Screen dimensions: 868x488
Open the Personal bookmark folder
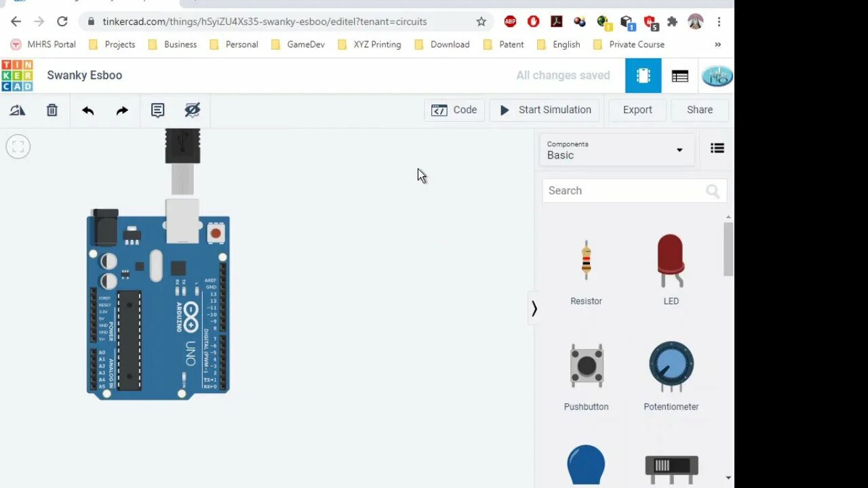click(x=234, y=44)
